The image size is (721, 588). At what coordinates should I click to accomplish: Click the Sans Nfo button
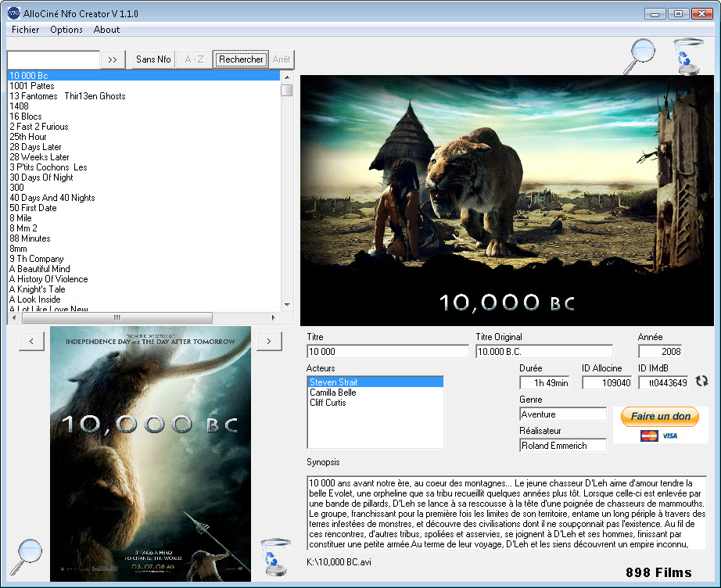click(x=153, y=59)
